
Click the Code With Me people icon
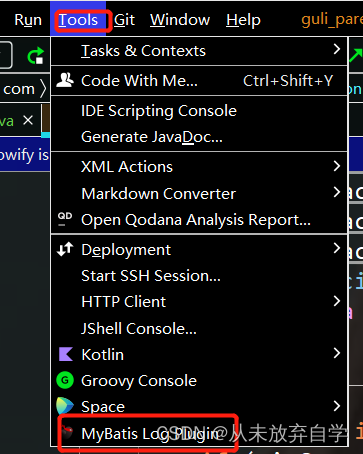point(65,80)
